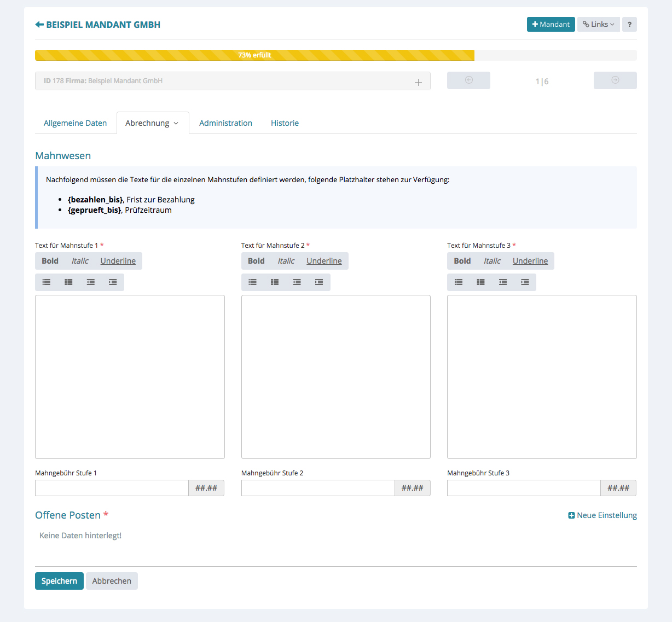
Task: Open the Historie tab
Action: tap(285, 123)
